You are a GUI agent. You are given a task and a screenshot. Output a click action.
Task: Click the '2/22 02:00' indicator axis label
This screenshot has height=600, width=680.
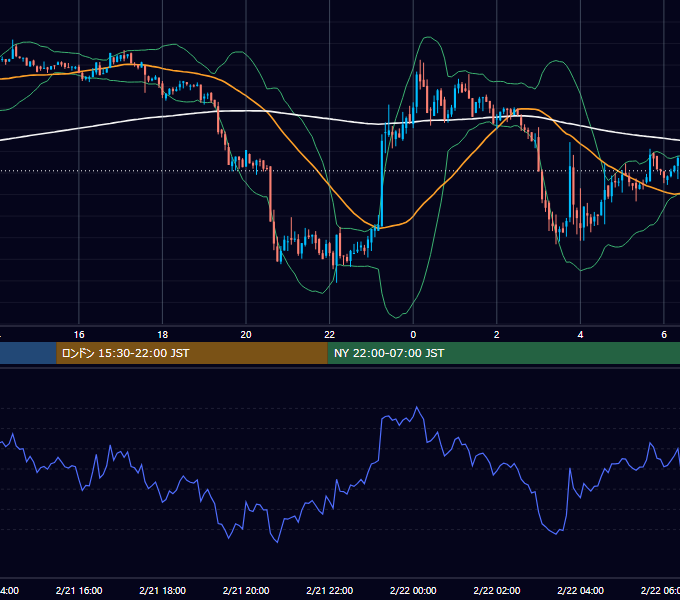497,590
